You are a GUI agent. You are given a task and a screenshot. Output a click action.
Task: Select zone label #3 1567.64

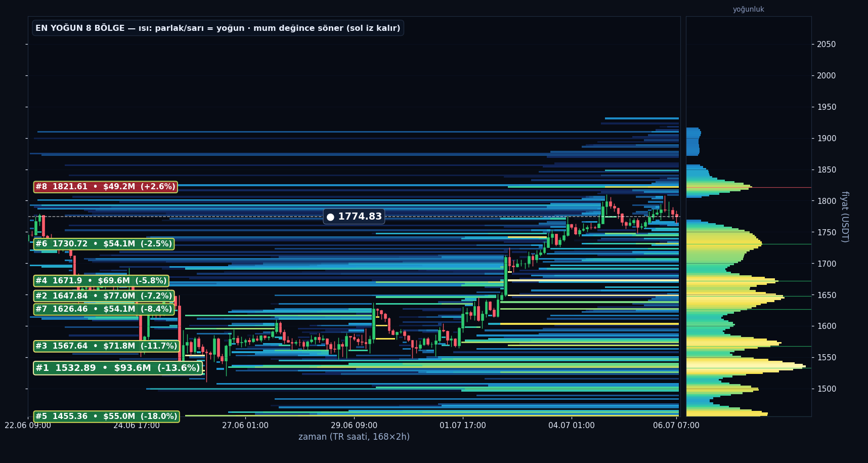106,346
